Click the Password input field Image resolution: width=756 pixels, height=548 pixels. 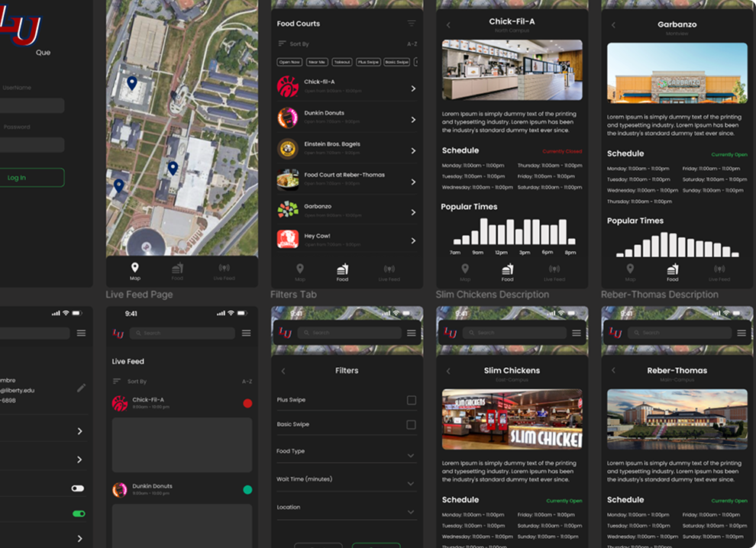coord(32,144)
